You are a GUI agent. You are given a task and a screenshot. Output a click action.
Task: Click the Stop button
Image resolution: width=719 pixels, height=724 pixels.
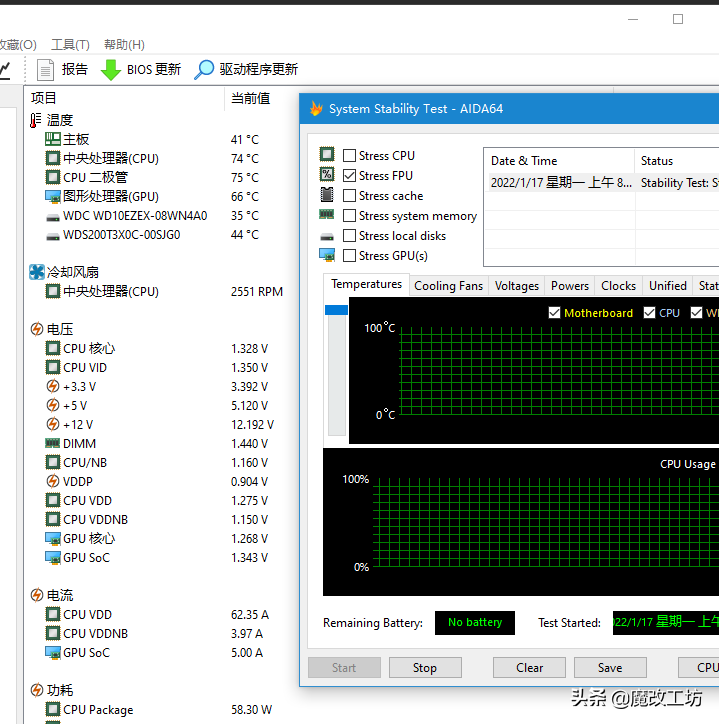tap(425, 668)
